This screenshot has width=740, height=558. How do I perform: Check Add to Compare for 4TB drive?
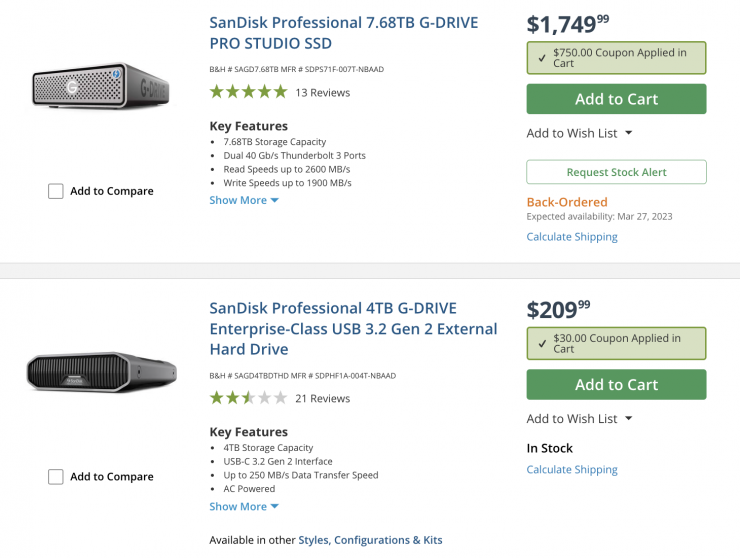click(x=56, y=477)
